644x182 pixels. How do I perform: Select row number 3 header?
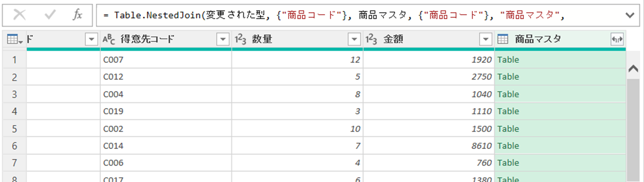14,94
